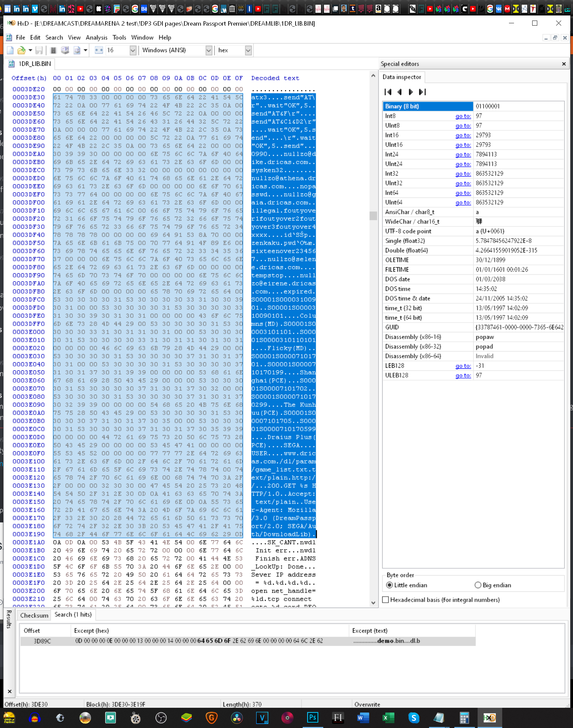Expand the arrow beside the disk image icon
Viewport: 573px width, 728px height.
coord(86,50)
